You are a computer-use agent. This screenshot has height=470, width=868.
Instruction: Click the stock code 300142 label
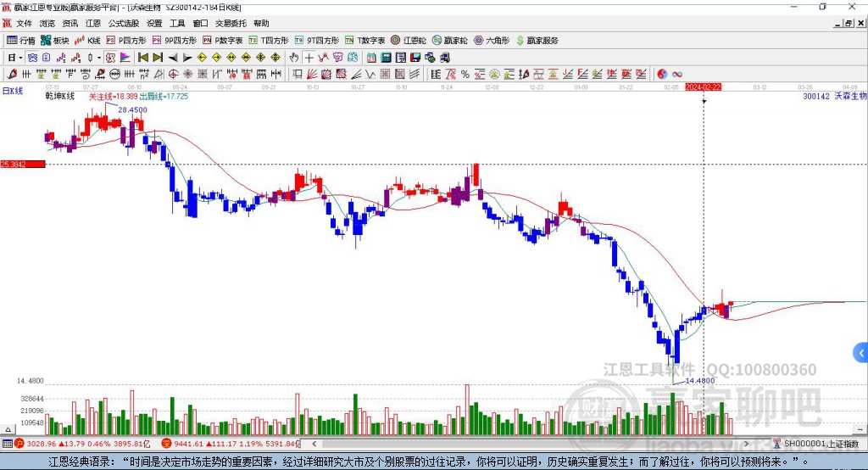click(816, 96)
